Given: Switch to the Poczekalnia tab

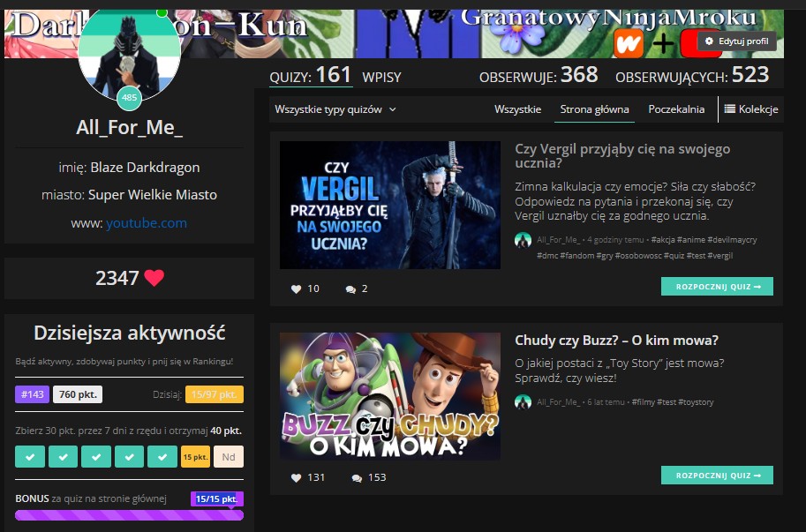Looking at the screenshot, I should point(676,109).
